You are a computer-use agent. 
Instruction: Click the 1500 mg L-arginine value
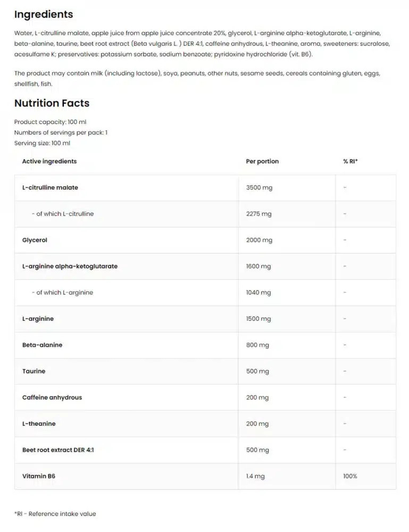(x=258, y=319)
